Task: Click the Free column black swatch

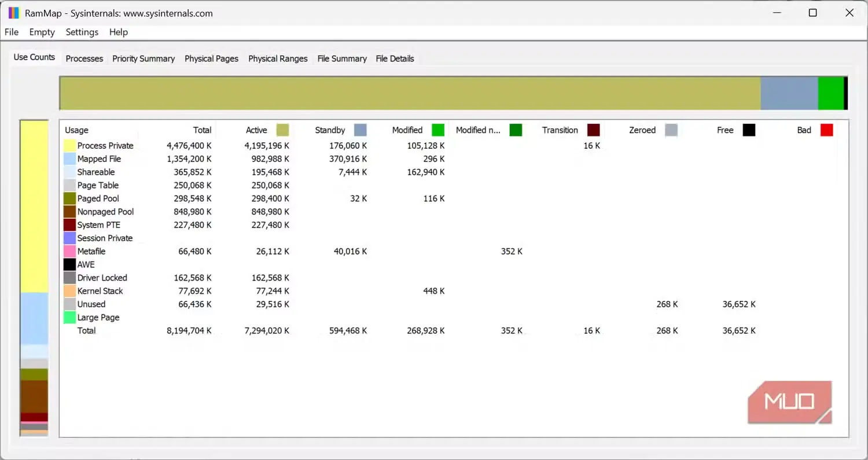Action: (749, 130)
